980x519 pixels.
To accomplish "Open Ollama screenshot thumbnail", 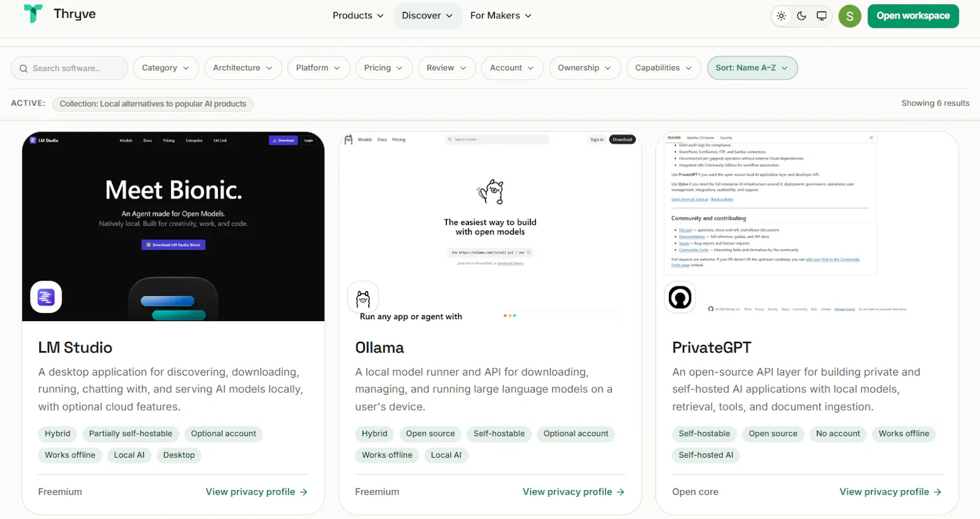I will pyautogui.click(x=490, y=226).
